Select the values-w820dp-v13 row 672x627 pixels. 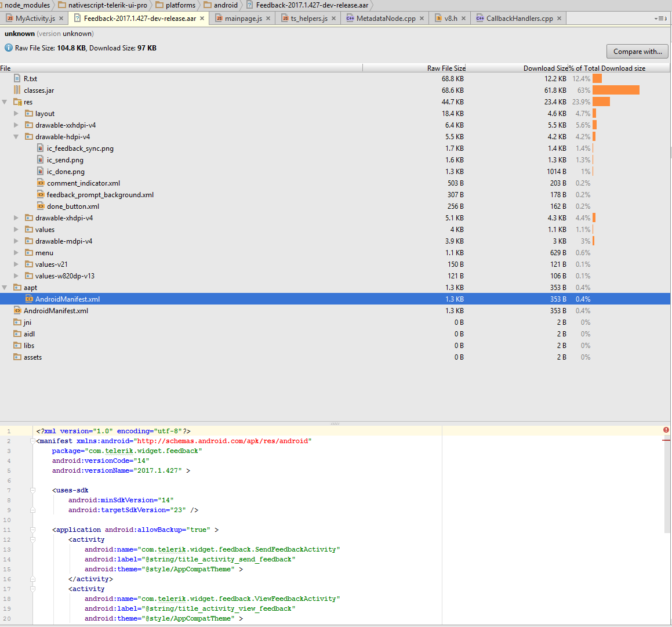[335, 276]
